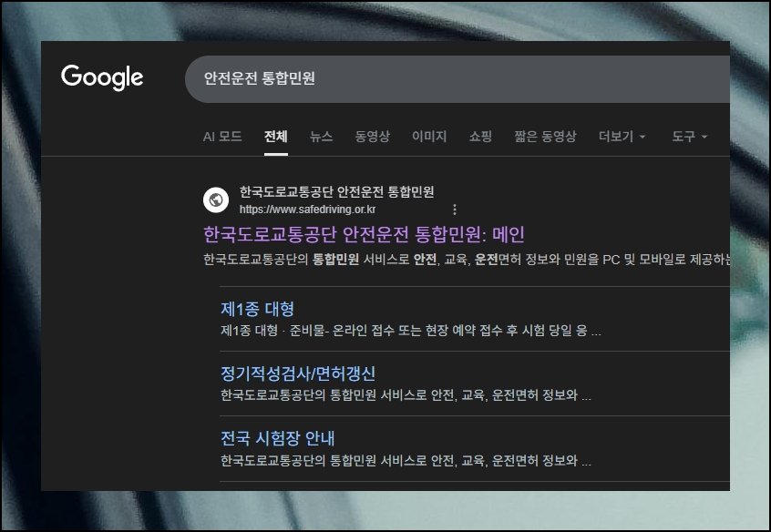Open the 뉴스 tab
Image resolution: width=771 pixels, height=532 pixels.
pos(322,137)
